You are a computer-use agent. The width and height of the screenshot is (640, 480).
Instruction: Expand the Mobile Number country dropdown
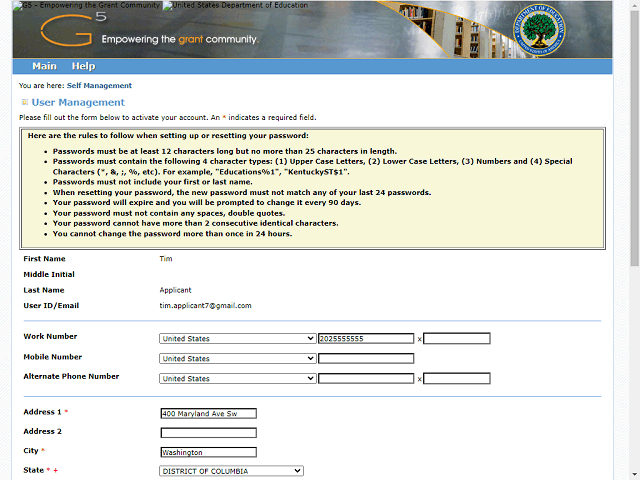(x=237, y=359)
